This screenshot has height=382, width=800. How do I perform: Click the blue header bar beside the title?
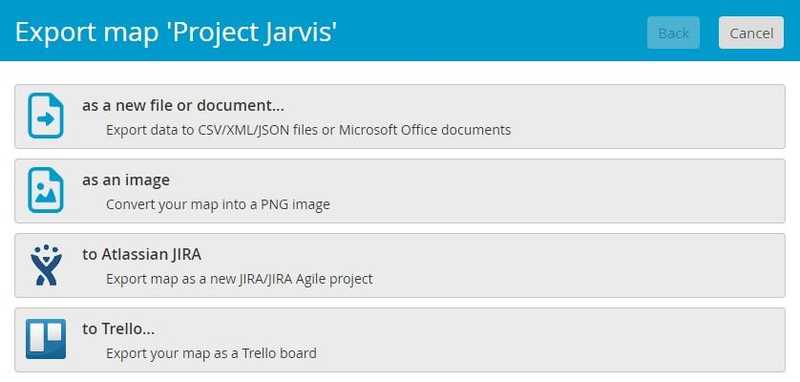(x=490, y=31)
